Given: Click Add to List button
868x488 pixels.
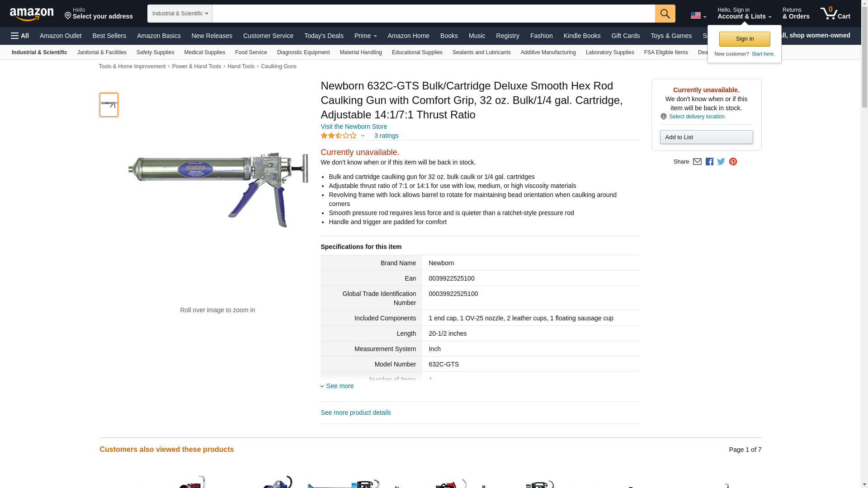Looking at the screenshot, I should click(x=706, y=137).
